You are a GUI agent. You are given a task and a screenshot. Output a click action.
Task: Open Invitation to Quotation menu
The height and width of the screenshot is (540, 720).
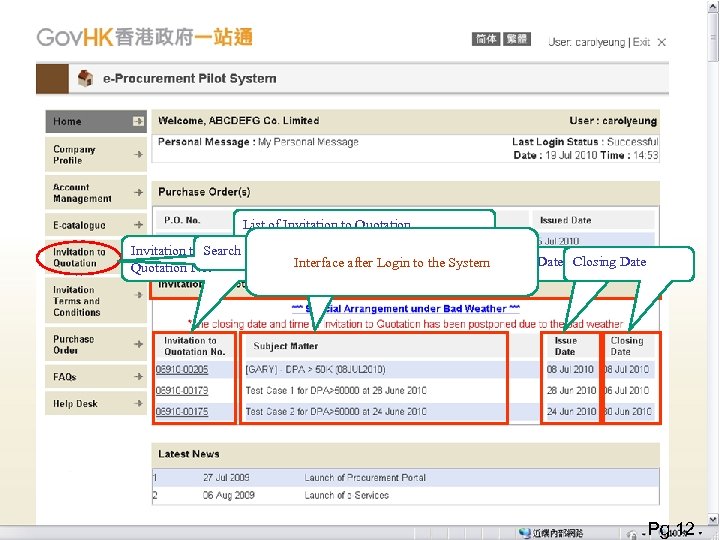coord(79,258)
